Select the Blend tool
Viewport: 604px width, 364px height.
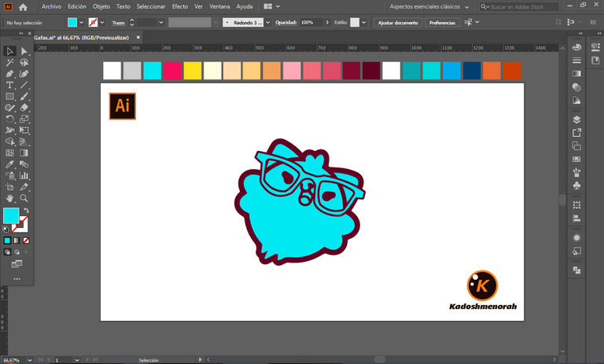24,164
